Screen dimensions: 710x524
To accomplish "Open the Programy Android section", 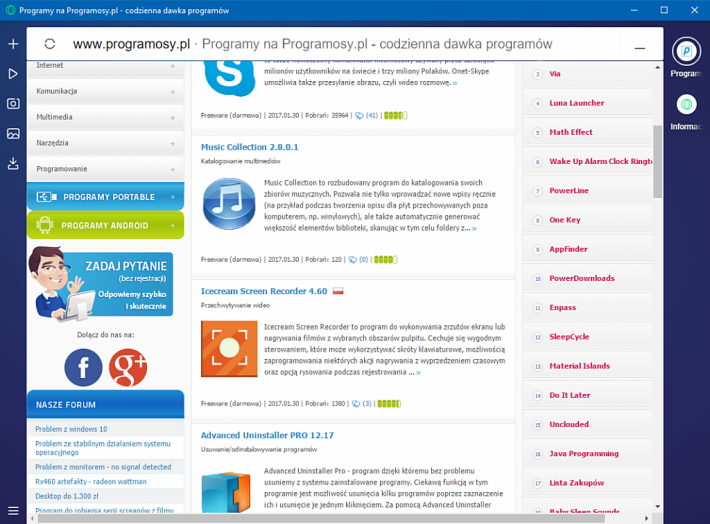I will 106,225.
